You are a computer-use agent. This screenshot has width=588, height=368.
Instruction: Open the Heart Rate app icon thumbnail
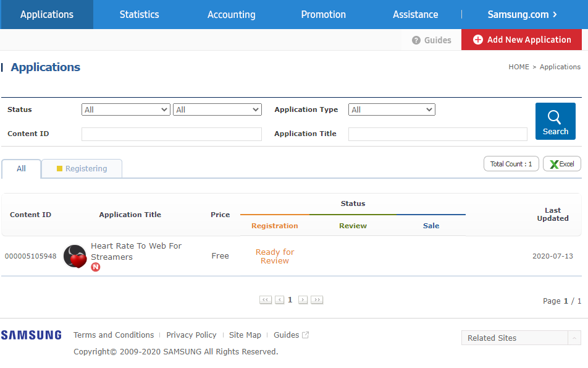click(x=75, y=256)
